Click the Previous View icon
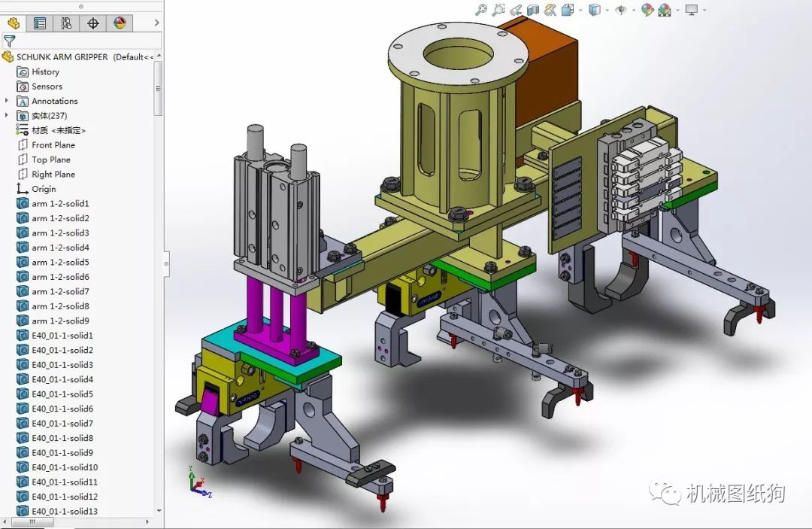This screenshot has height=529, width=812. tap(515, 10)
